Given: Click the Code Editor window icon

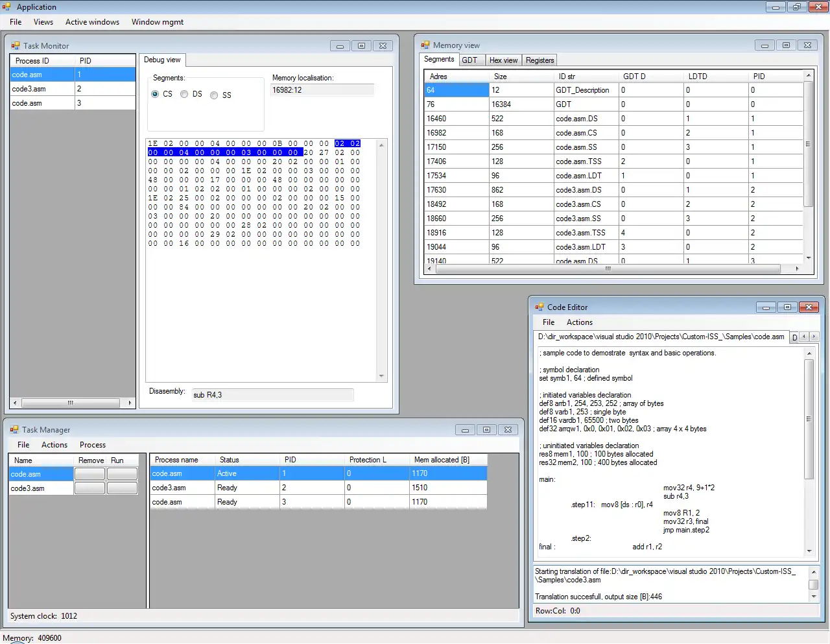Looking at the screenshot, I should click(x=539, y=307).
